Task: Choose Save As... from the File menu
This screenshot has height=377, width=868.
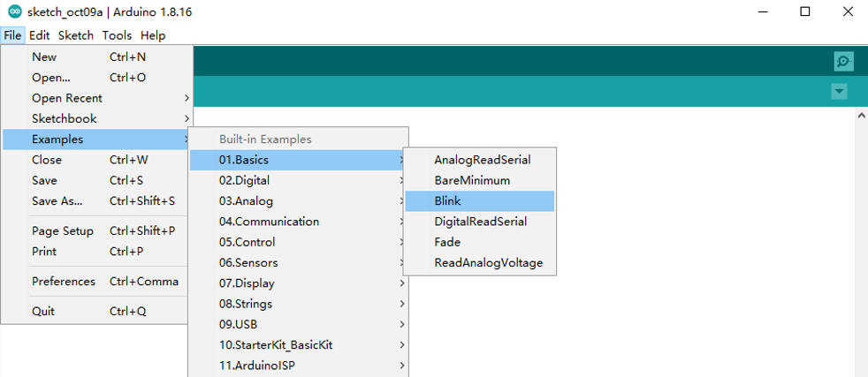Action: point(97,200)
